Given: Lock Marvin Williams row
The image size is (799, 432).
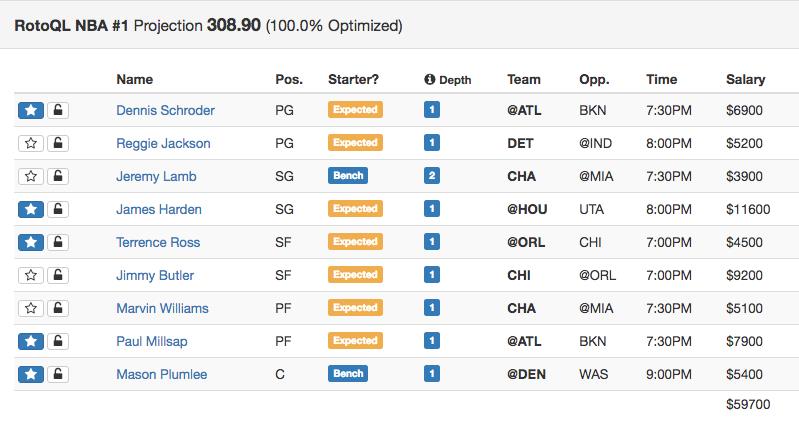Looking at the screenshot, I should 58,308.
